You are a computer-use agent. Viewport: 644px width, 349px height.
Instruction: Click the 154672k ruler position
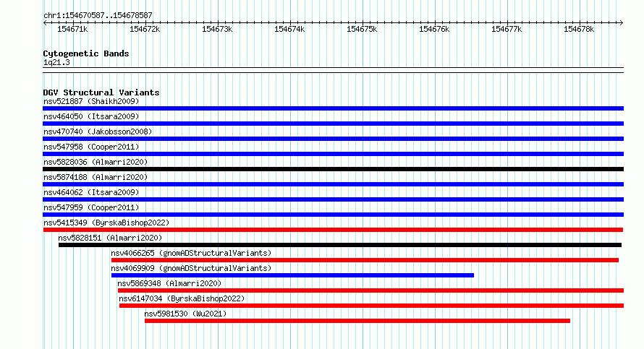click(x=145, y=29)
